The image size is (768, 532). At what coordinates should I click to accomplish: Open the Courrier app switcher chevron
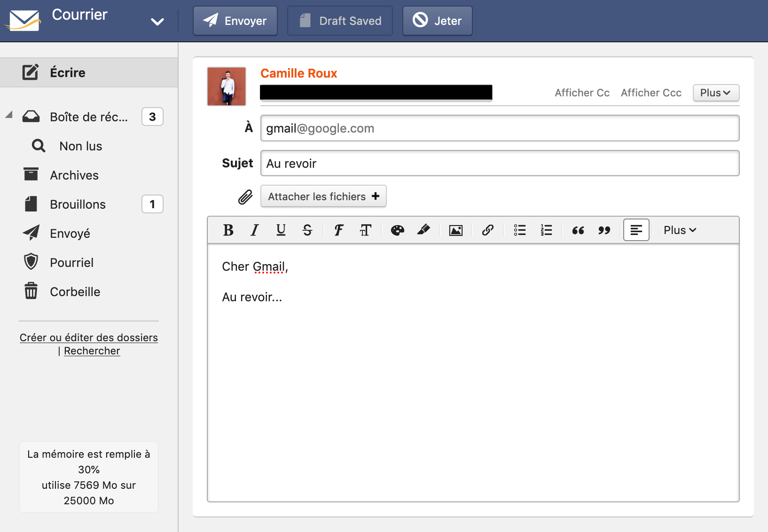coord(157,22)
